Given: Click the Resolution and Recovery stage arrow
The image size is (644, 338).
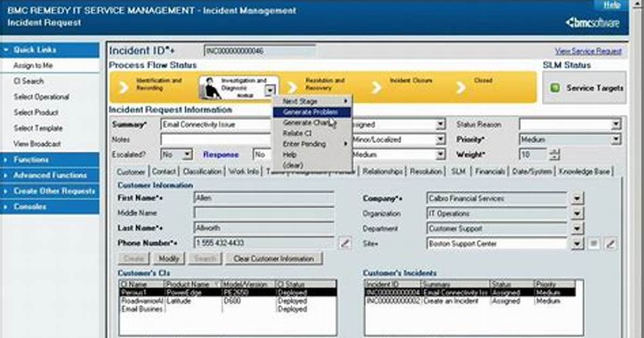Looking at the screenshot, I should point(292,87).
